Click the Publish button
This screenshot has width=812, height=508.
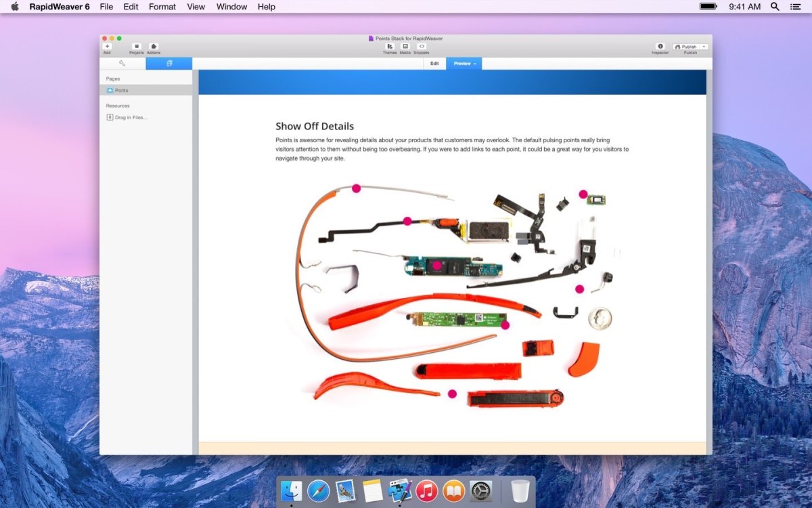(685, 47)
